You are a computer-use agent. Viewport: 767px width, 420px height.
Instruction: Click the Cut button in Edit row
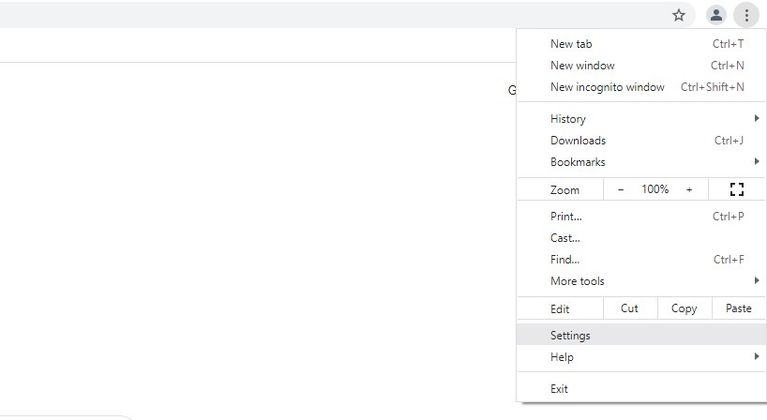pyautogui.click(x=629, y=309)
